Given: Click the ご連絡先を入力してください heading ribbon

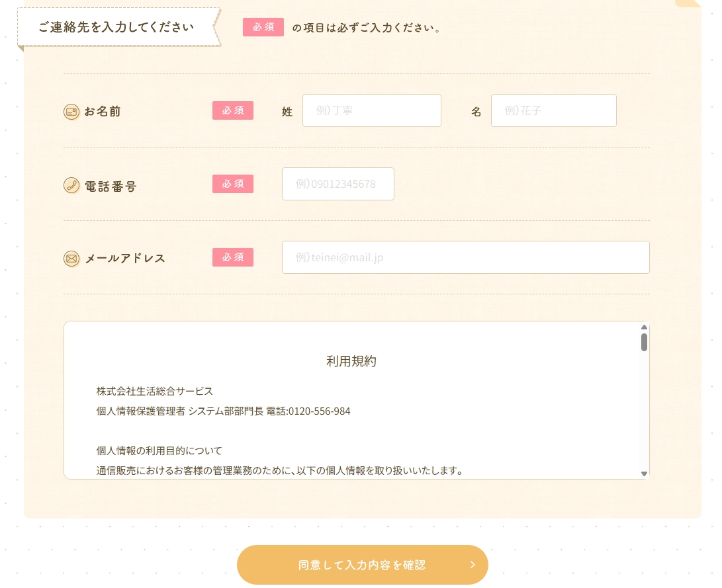Looking at the screenshot, I should (x=116, y=28).
